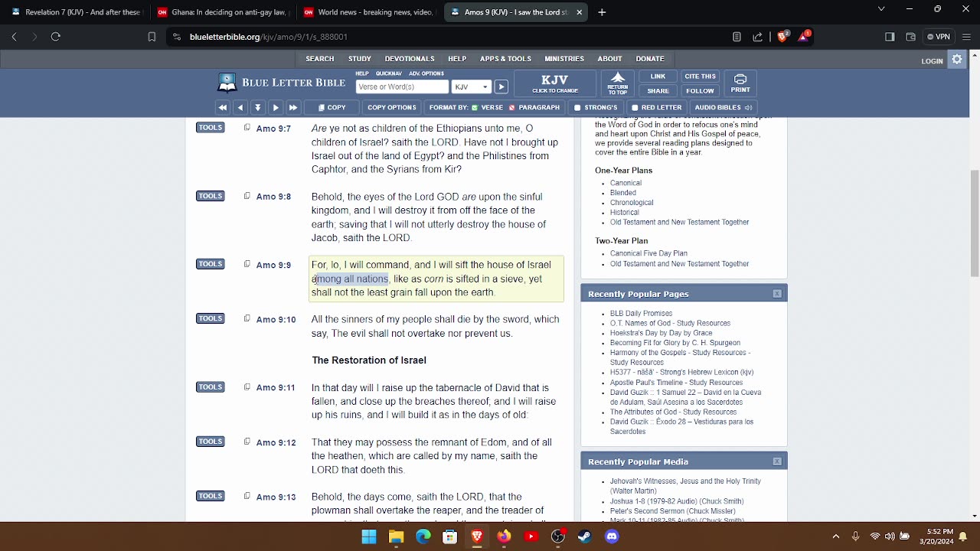This screenshot has height=551, width=980.
Task: Open the Study menu item
Action: pos(360,59)
